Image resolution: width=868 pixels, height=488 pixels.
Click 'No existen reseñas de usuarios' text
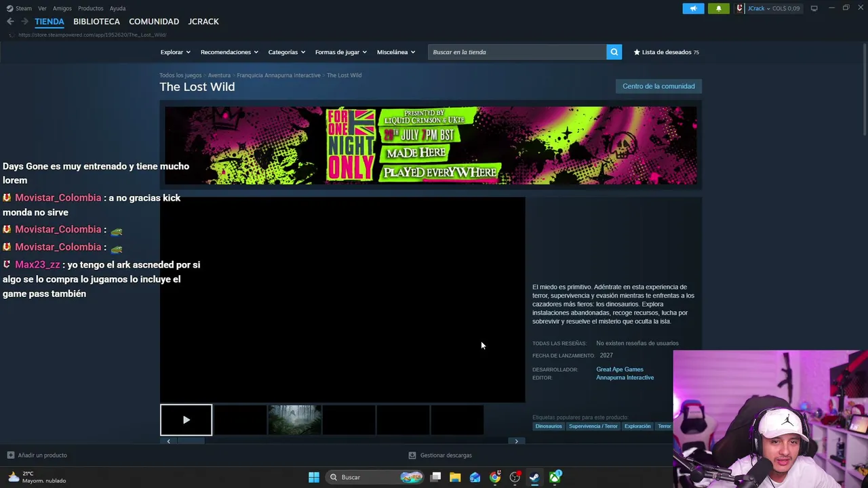(x=637, y=343)
